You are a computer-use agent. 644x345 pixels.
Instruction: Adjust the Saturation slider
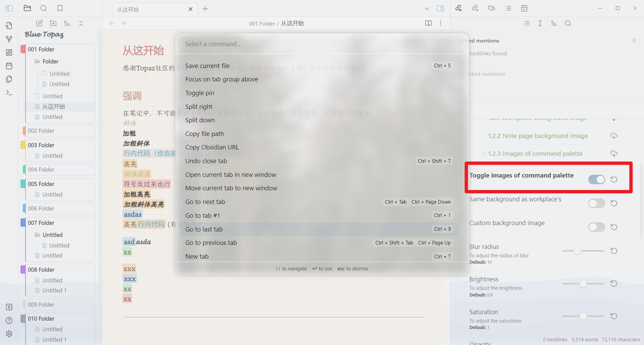pyautogui.click(x=583, y=316)
